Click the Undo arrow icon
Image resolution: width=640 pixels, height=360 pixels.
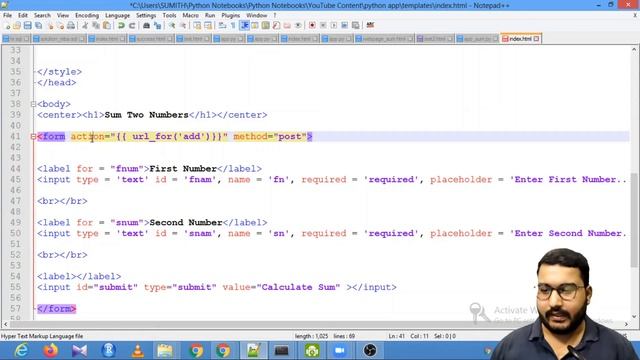[x=120, y=25]
